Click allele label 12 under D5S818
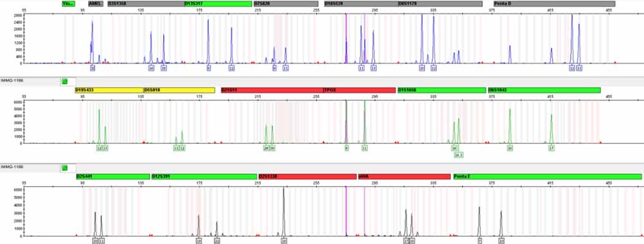The width and height of the screenshot is (644, 244). point(182,148)
